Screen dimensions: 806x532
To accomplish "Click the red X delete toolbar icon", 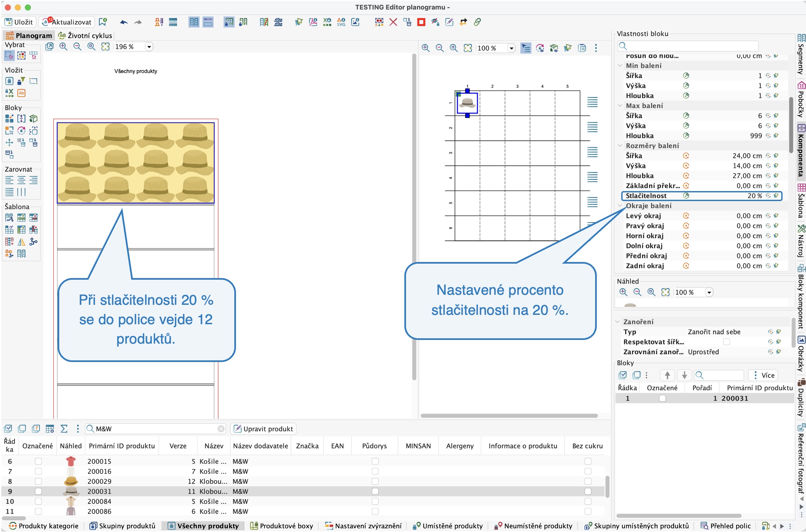I will click(x=393, y=22).
